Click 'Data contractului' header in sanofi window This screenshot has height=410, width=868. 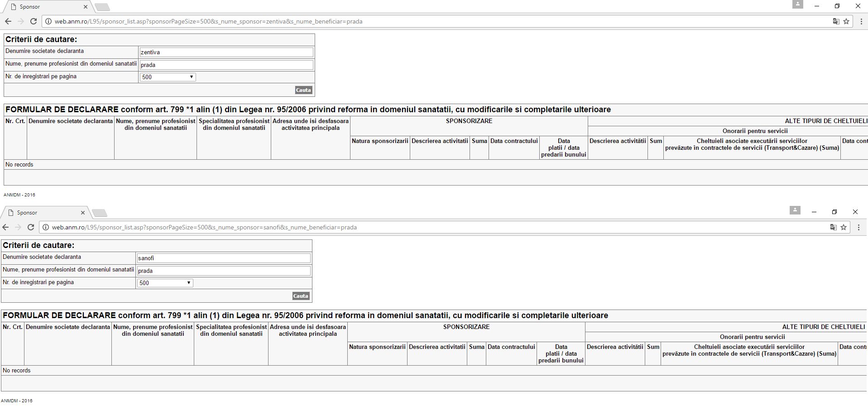pyautogui.click(x=511, y=347)
